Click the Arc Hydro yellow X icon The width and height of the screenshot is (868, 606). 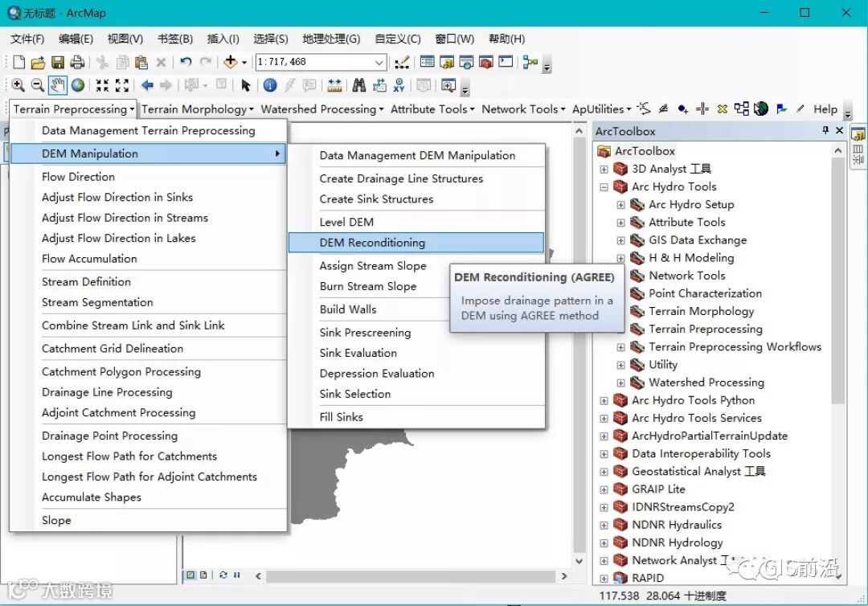[722, 109]
